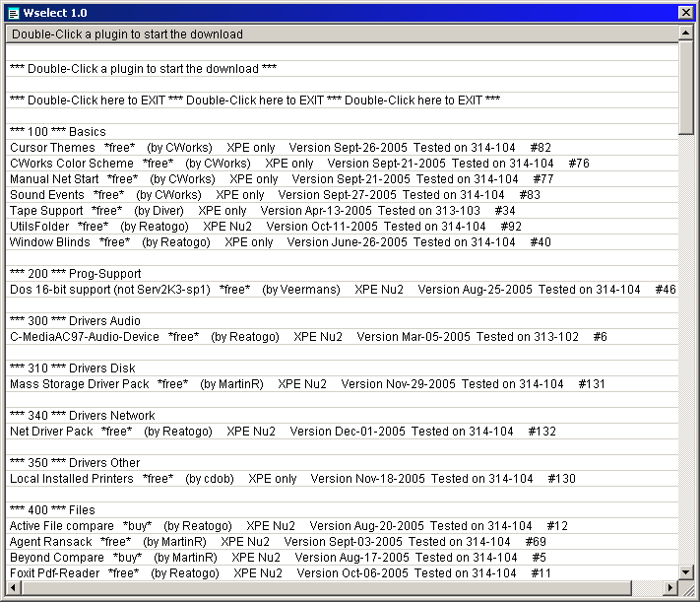Image resolution: width=700 pixels, height=602 pixels.
Task: Click the window resize grip corner
Action: (687, 590)
